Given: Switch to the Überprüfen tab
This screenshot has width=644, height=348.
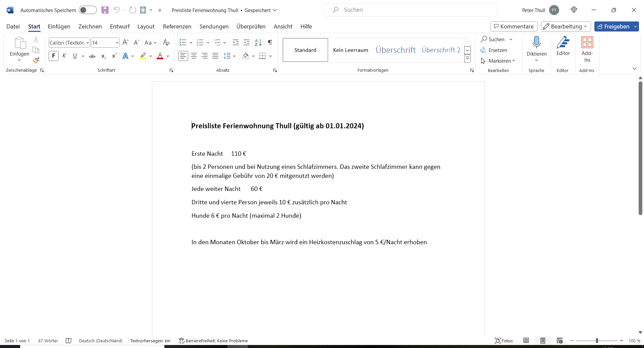Looking at the screenshot, I should point(251,26).
